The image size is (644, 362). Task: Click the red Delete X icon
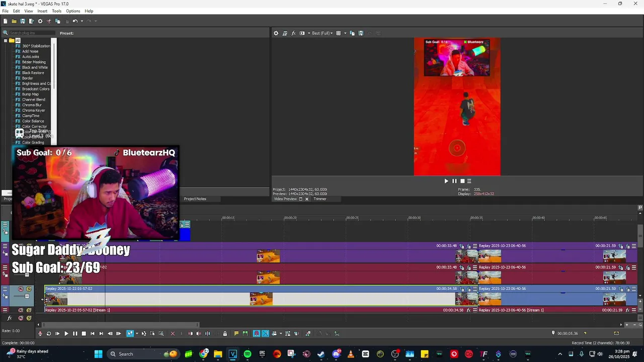pyautogui.click(x=173, y=333)
